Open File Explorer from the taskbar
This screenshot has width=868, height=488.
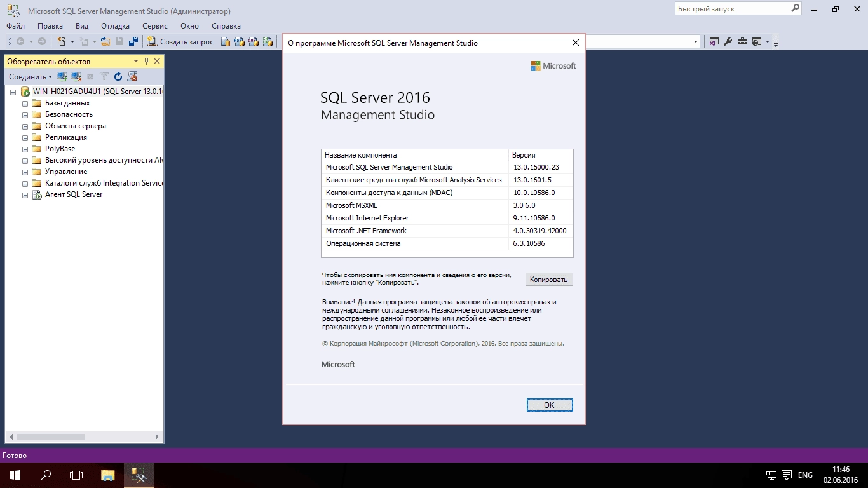pyautogui.click(x=108, y=475)
